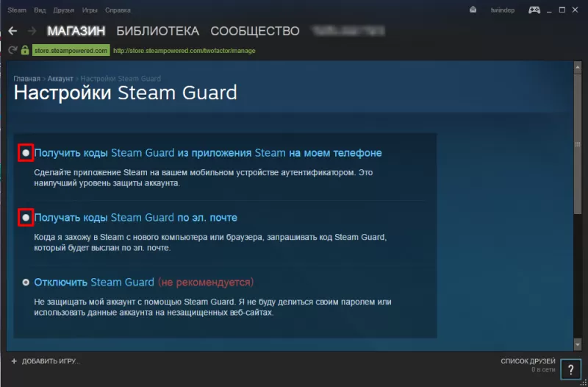Reload the page with refresh icon
Screen dimensions: 588x387
[x=12, y=50]
